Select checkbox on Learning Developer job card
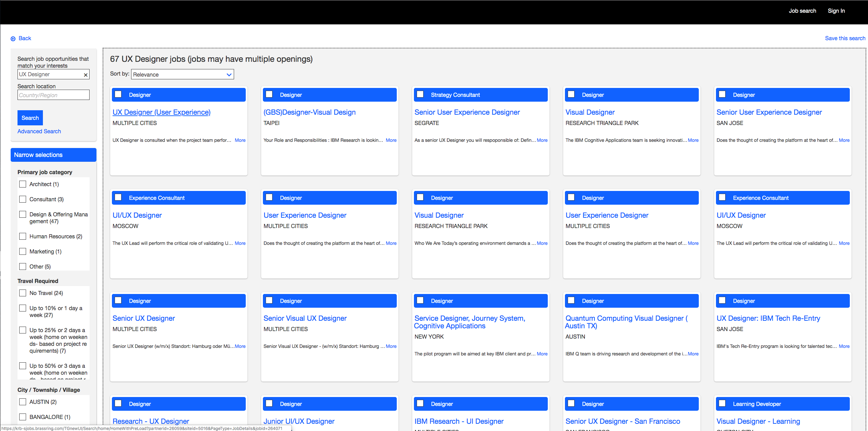 (x=722, y=404)
